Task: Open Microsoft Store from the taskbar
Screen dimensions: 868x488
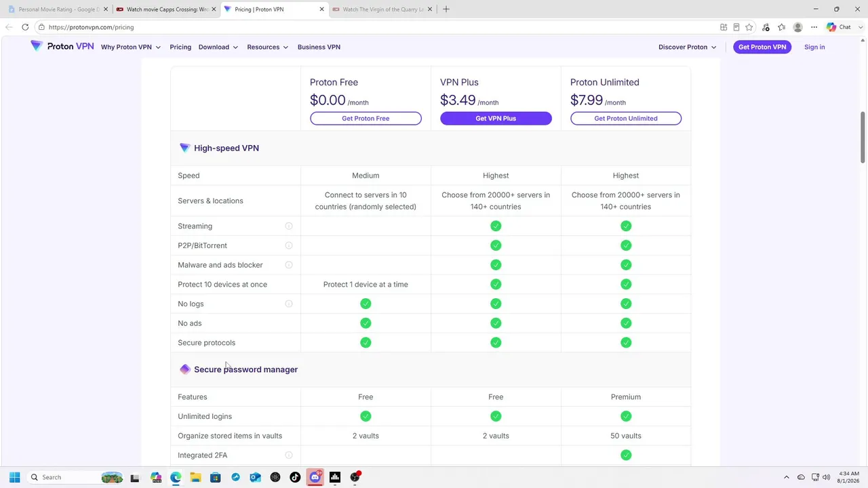Action: [x=216, y=477]
